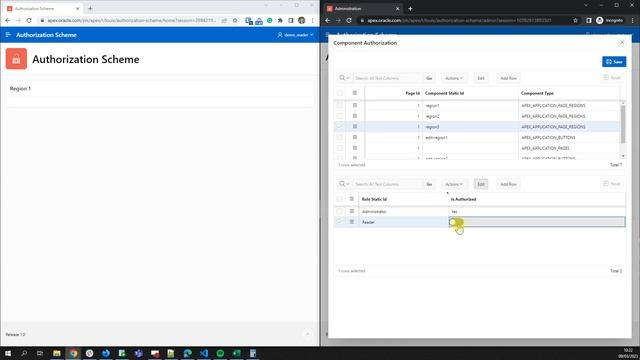Select all rows in the components grid header checkbox

[x=340, y=93]
